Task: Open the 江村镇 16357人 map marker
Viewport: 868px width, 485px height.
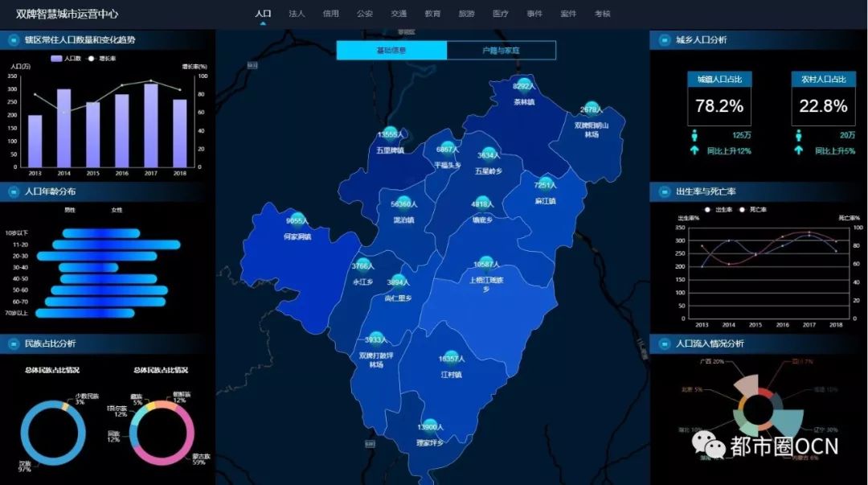Action: coord(451,358)
